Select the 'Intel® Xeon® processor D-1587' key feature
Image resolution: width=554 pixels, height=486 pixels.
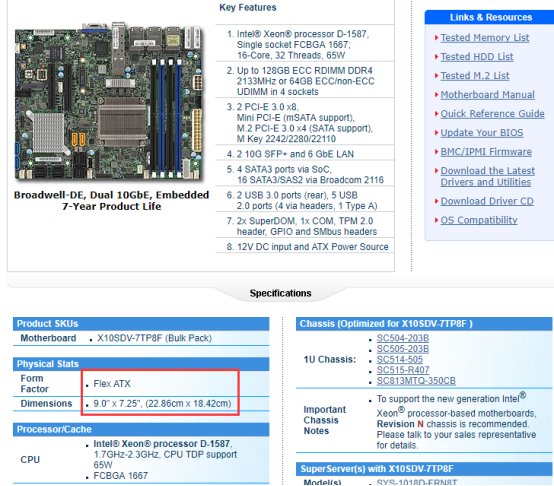click(302, 34)
